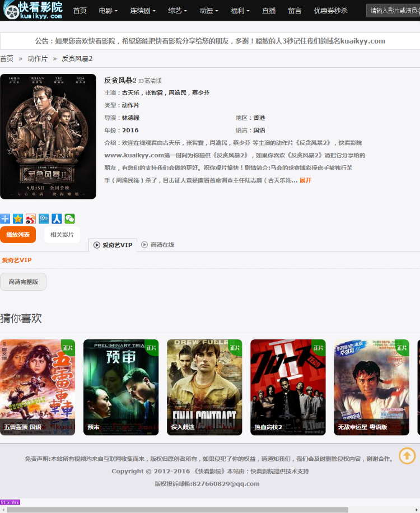
Task: Open the share-more plus icon
Action: coord(5,218)
